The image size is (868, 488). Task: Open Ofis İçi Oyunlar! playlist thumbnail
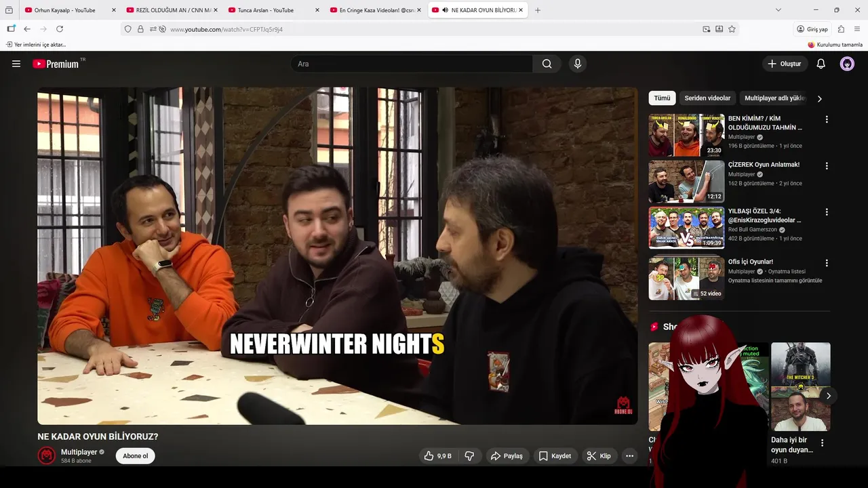pyautogui.click(x=686, y=279)
